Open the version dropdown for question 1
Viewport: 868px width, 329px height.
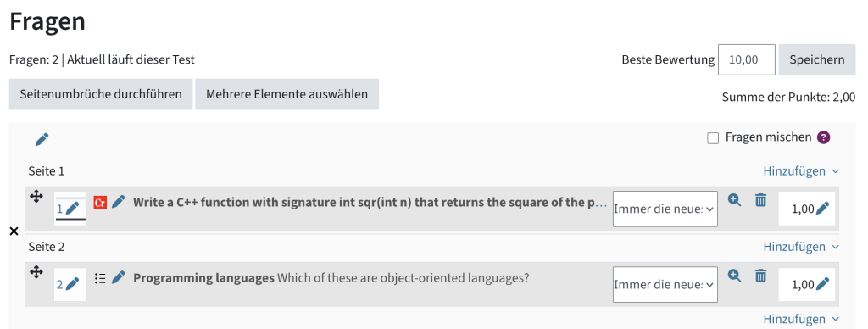pyautogui.click(x=665, y=209)
